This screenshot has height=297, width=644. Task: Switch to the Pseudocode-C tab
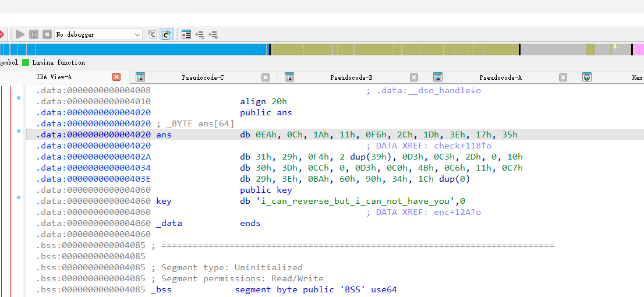pyautogui.click(x=203, y=77)
